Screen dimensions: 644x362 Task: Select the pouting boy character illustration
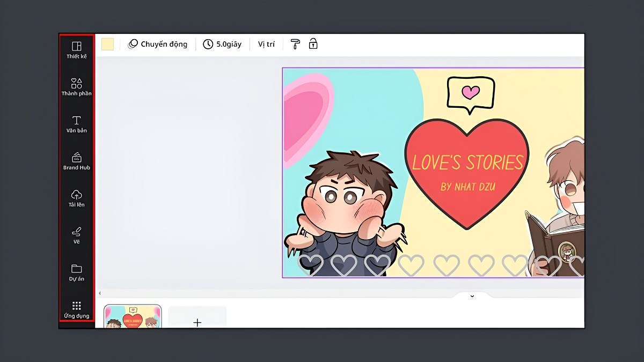coord(345,215)
